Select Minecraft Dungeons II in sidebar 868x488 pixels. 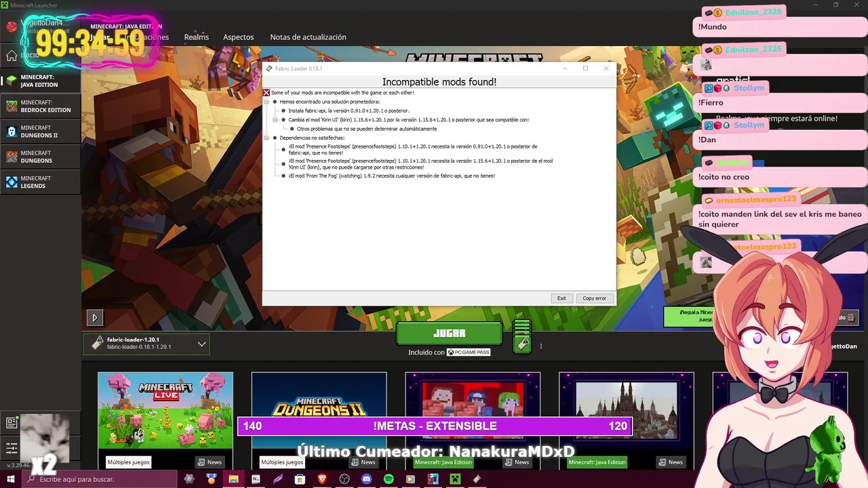(x=41, y=131)
